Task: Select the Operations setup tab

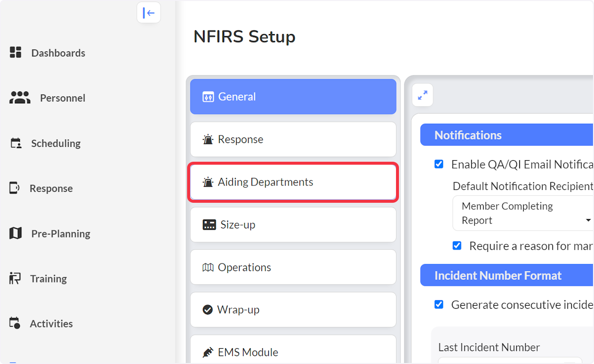Action: tap(293, 267)
